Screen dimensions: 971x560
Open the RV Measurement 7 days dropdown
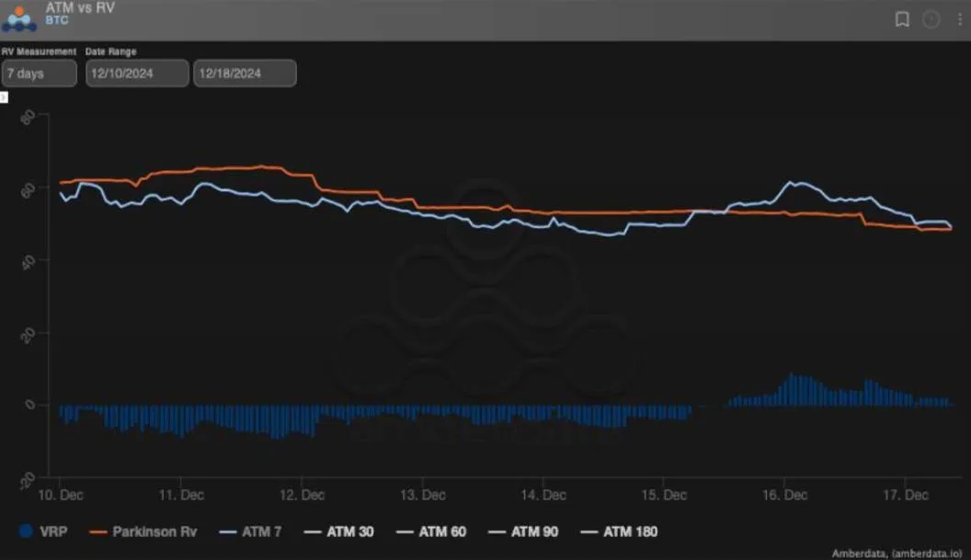click(x=39, y=73)
